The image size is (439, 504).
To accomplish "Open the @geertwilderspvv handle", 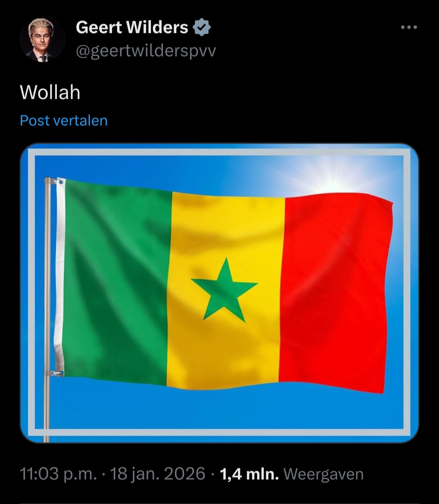I will pos(146,51).
